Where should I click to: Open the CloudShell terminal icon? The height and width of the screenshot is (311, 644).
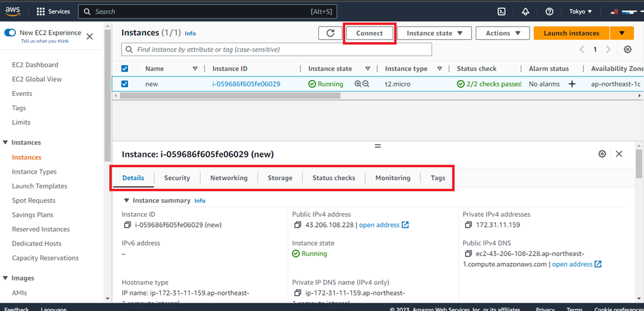(x=502, y=11)
